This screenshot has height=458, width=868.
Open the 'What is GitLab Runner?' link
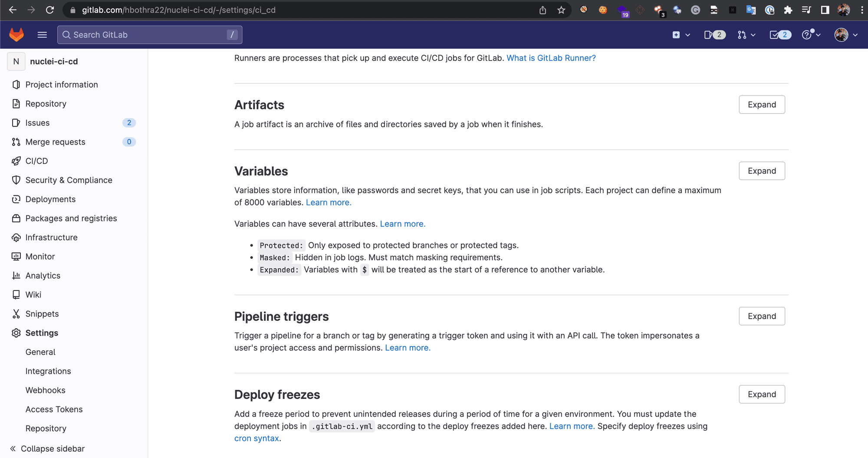(551, 58)
